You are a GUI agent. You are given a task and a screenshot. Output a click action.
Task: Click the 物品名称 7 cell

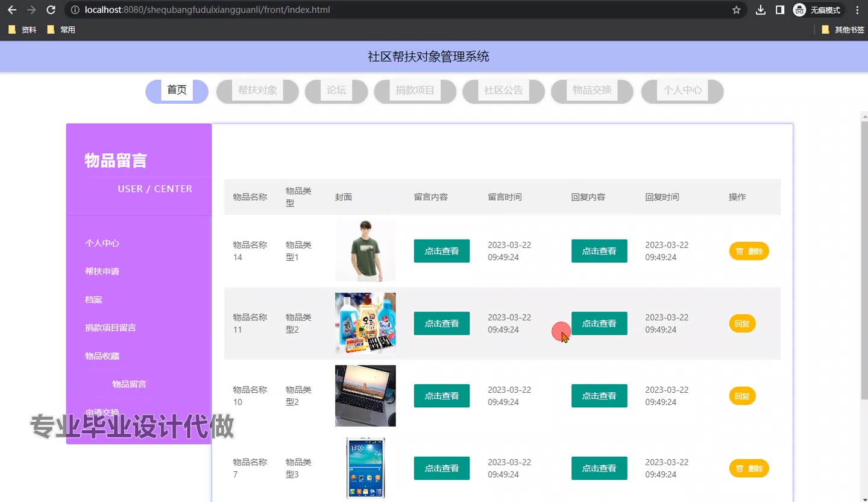click(x=250, y=468)
